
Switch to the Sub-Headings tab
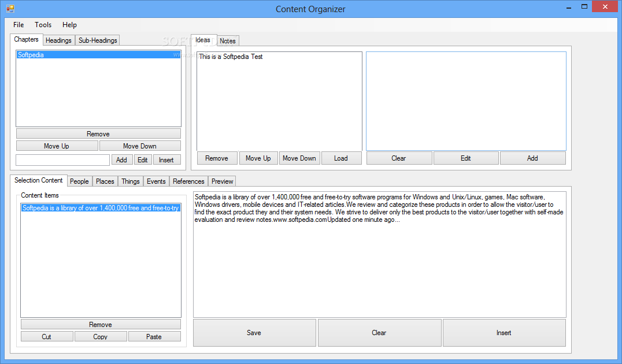click(x=98, y=40)
